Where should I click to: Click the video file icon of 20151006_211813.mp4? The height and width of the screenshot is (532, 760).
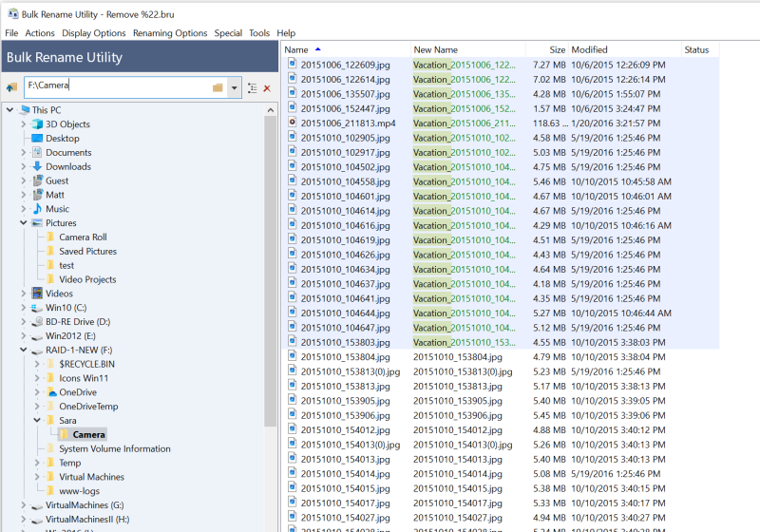coord(293,123)
